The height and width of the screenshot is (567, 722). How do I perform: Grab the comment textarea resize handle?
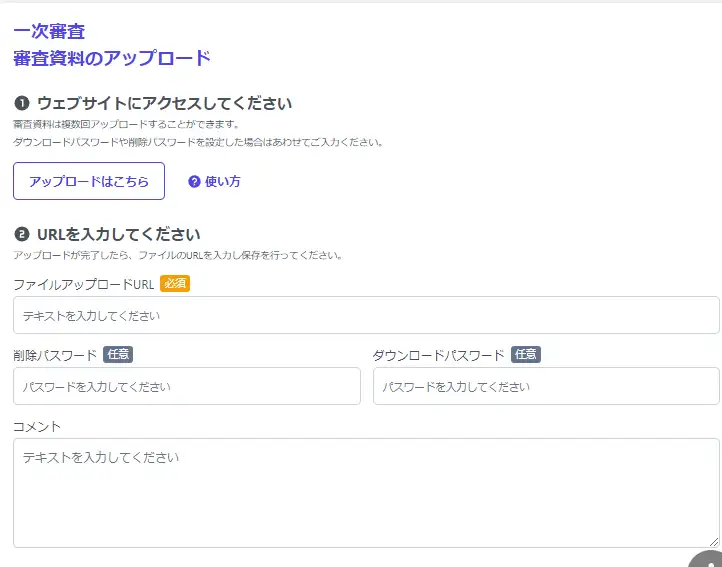(712, 540)
